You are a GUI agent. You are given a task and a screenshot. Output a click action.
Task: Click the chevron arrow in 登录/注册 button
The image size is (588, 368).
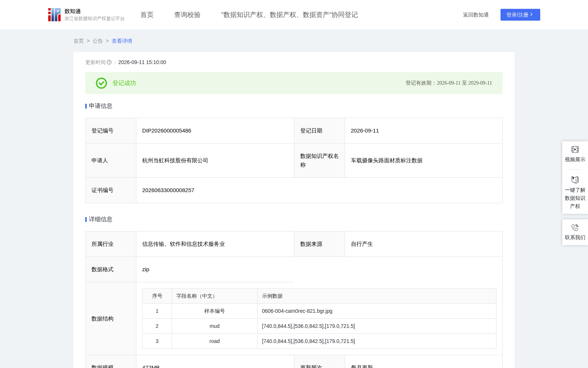pyautogui.click(x=532, y=15)
